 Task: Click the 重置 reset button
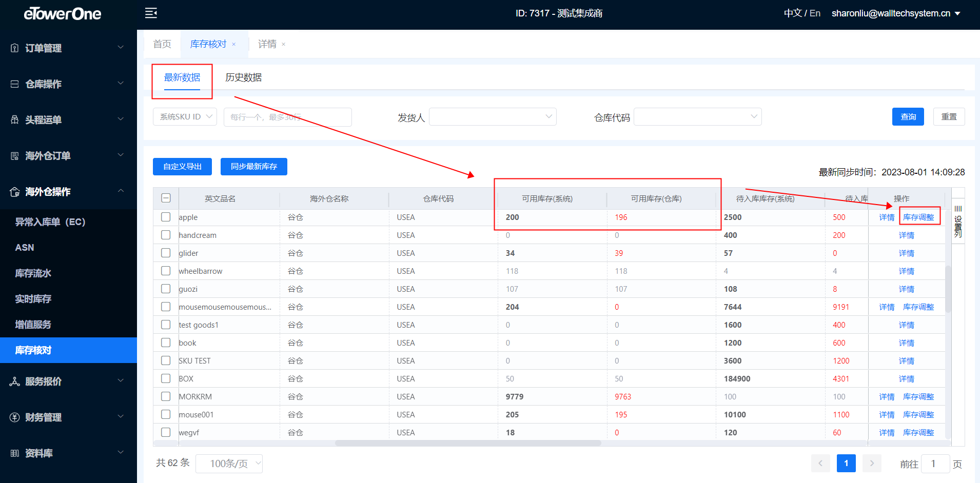pyautogui.click(x=949, y=117)
